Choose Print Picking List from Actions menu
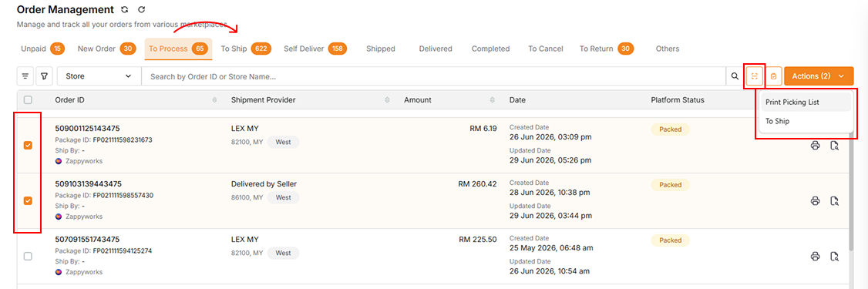 tap(806, 102)
